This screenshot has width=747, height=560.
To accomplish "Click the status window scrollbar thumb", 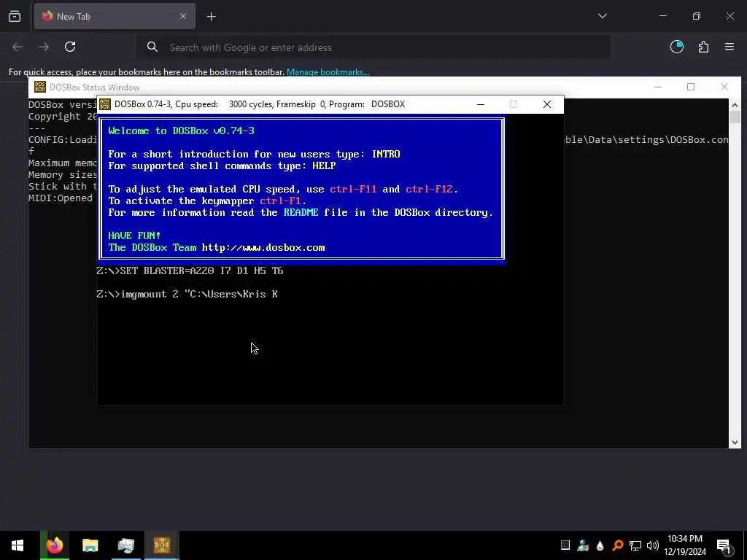I will (735, 117).
